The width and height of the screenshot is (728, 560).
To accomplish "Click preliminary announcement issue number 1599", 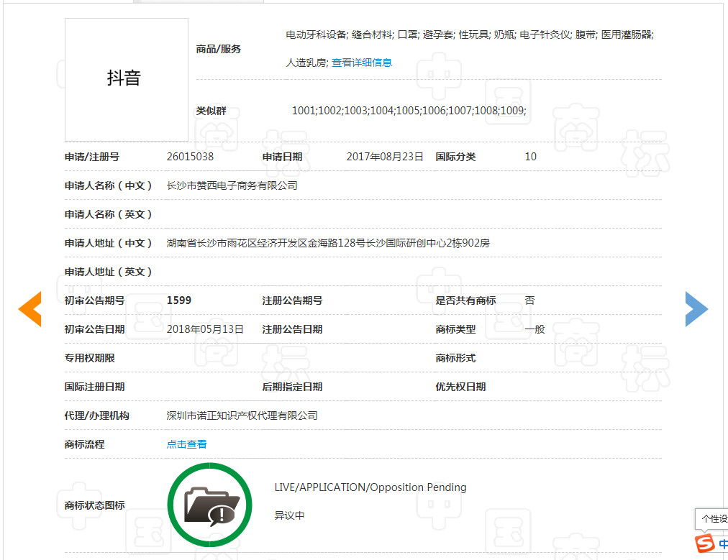I will click(179, 300).
